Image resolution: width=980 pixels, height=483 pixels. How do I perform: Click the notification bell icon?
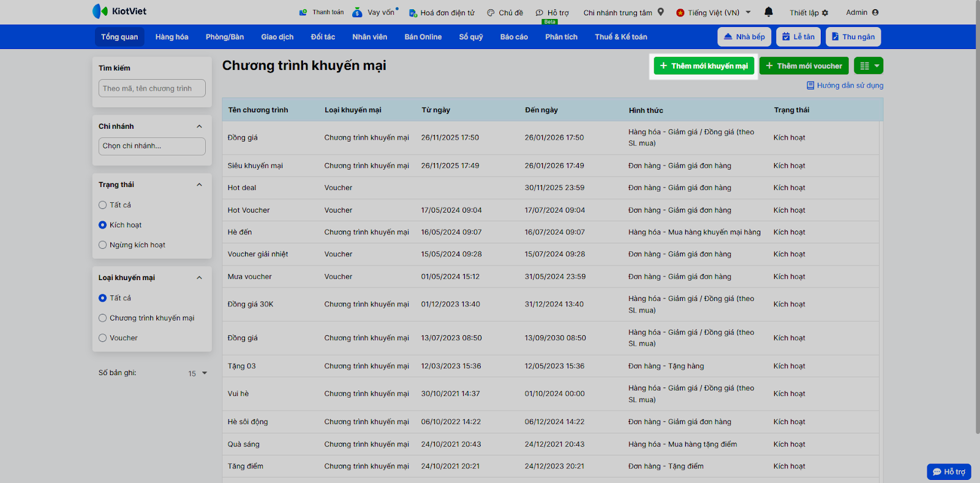[769, 12]
